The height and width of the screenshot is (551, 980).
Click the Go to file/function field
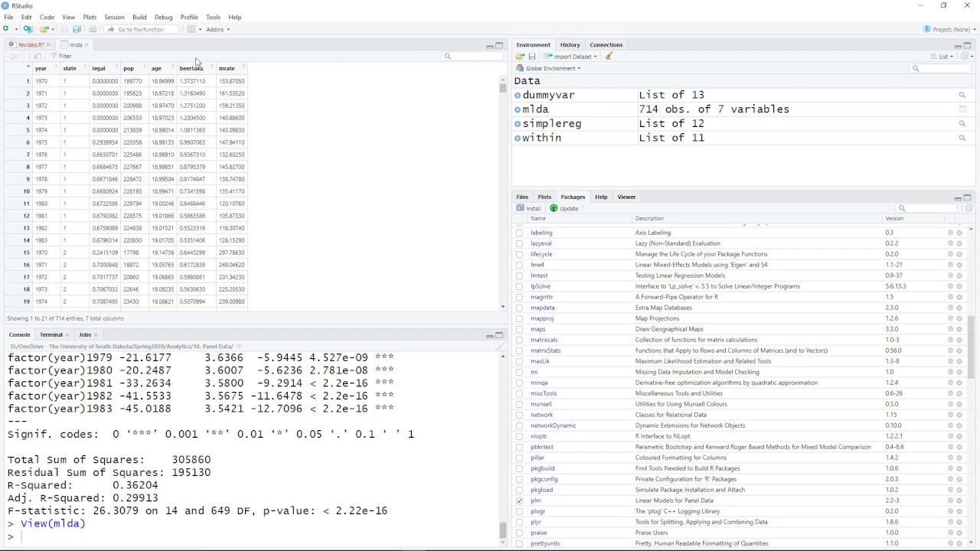pyautogui.click(x=142, y=29)
